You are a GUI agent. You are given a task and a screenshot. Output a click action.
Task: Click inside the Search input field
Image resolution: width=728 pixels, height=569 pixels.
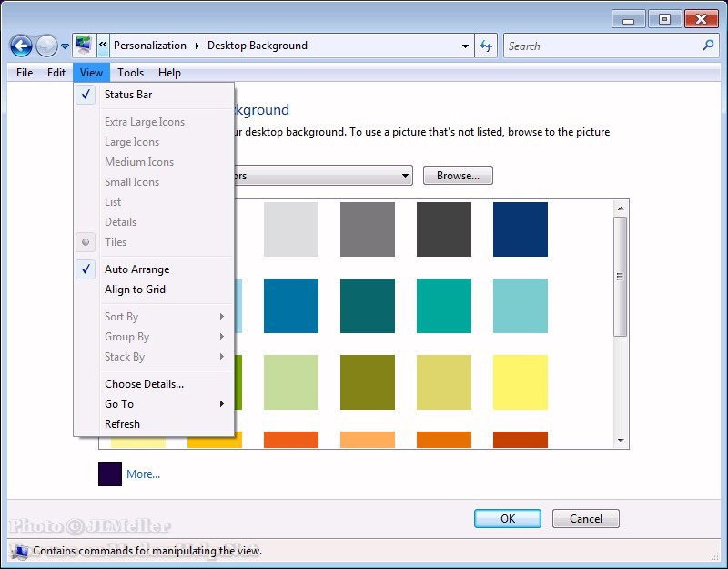click(x=601, y=46)
